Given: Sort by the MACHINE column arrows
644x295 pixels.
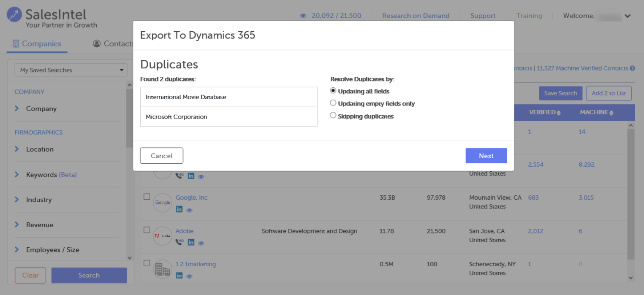Looking at the screenshot, I should point(611,113).
